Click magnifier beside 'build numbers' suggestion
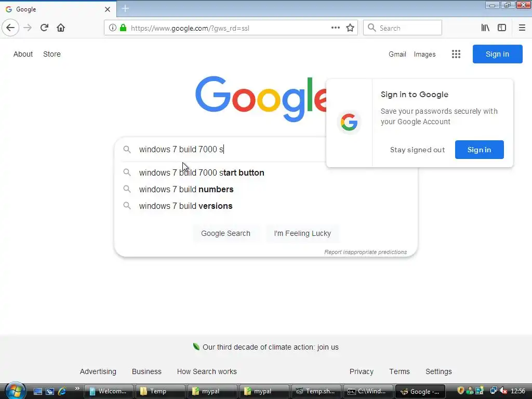 [127, 189]
